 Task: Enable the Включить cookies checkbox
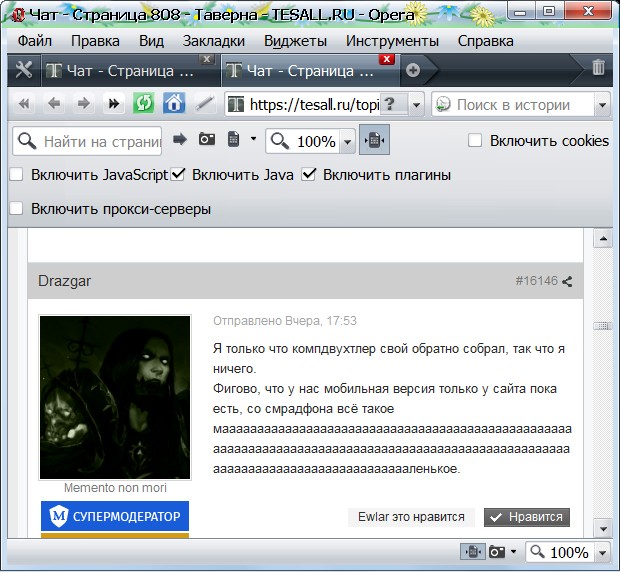click(475, 140)
